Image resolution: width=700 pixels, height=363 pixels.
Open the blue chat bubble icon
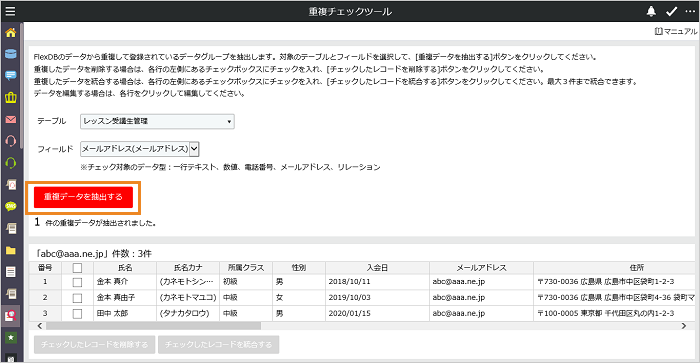(11, 75)
